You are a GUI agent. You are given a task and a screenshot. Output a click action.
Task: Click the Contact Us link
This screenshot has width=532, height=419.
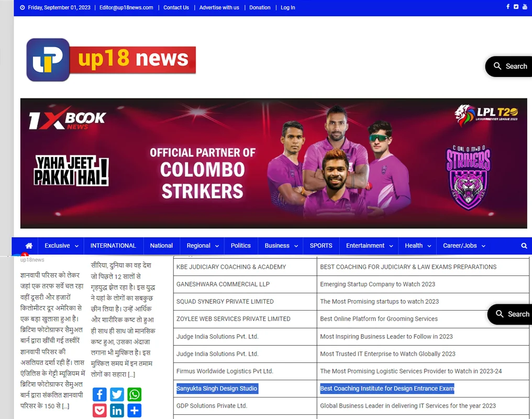tap(176, 7)
